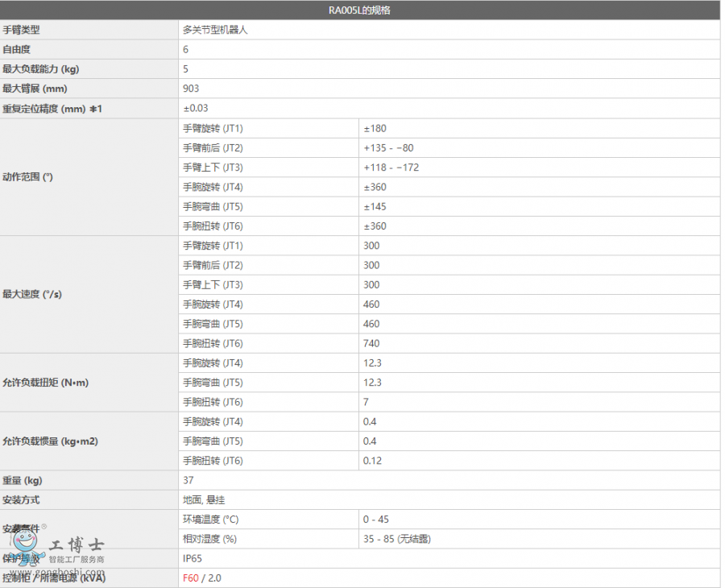The image size is (725, 588).
Task: Select the 手臂类型 row label
Action: pos(22,30)
